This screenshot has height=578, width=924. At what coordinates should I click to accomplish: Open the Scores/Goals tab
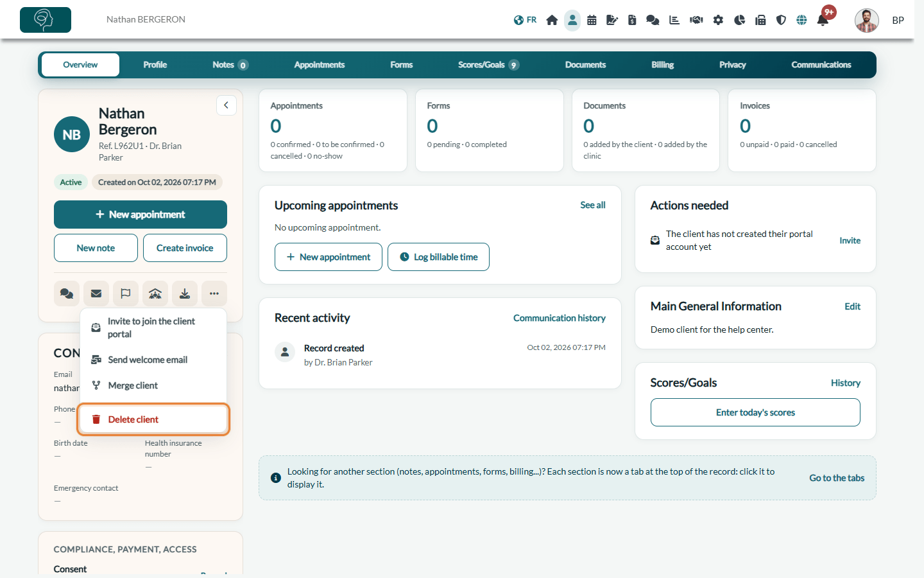click(488, 65)
